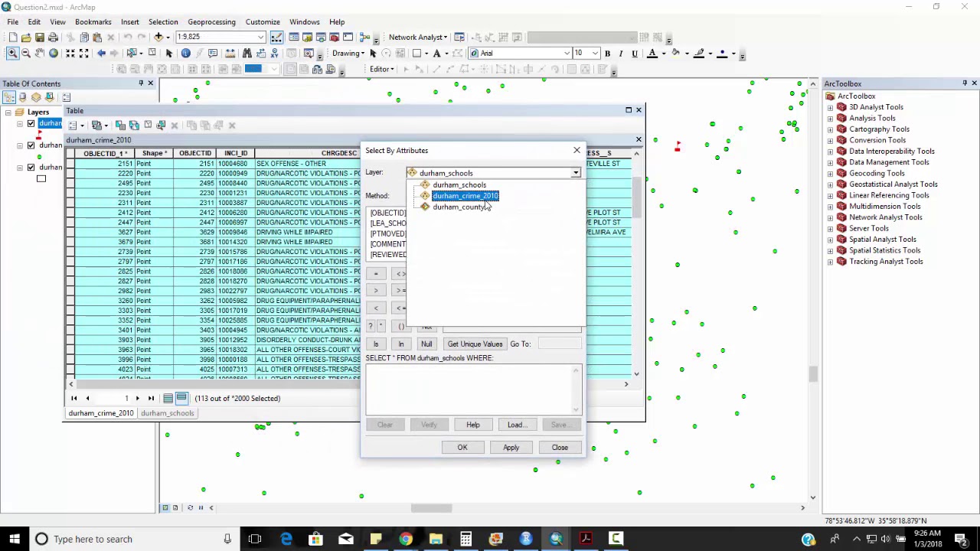This screenshot has height=551, width=980.
Task: Toggle visibility of first durham layer
Action: 31,123
